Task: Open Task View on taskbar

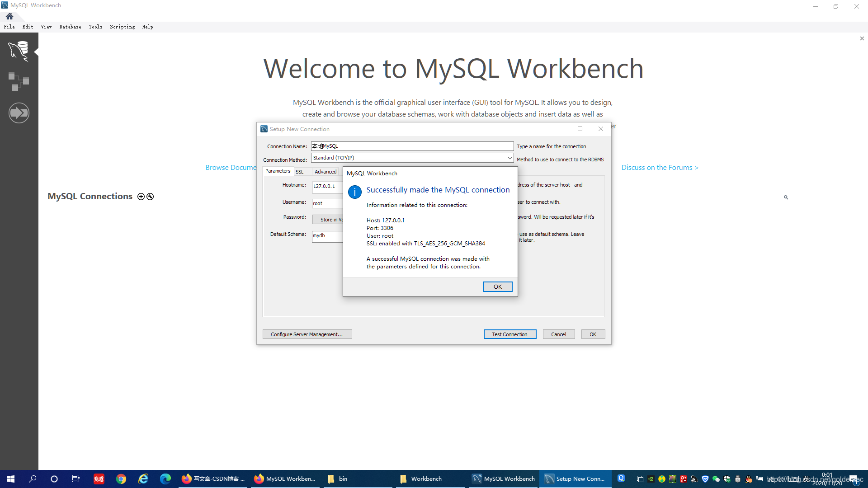Action: click(76, 479)
